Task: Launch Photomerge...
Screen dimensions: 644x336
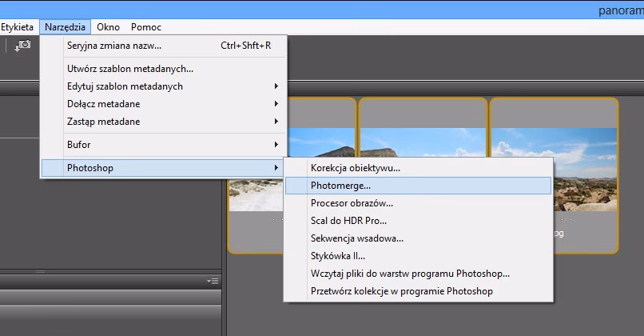Action: (418, 186)
